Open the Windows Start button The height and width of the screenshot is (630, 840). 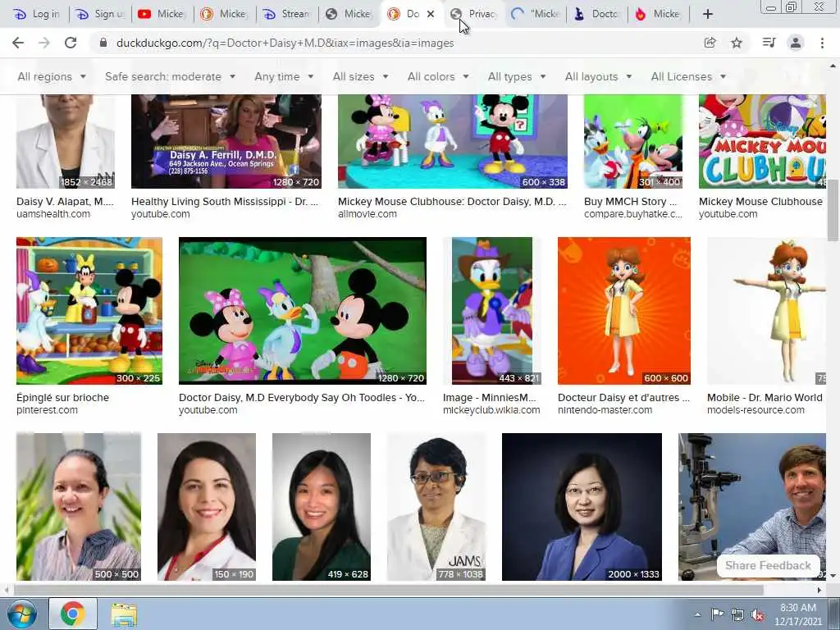pyautogui.click(x=21, y=614)
